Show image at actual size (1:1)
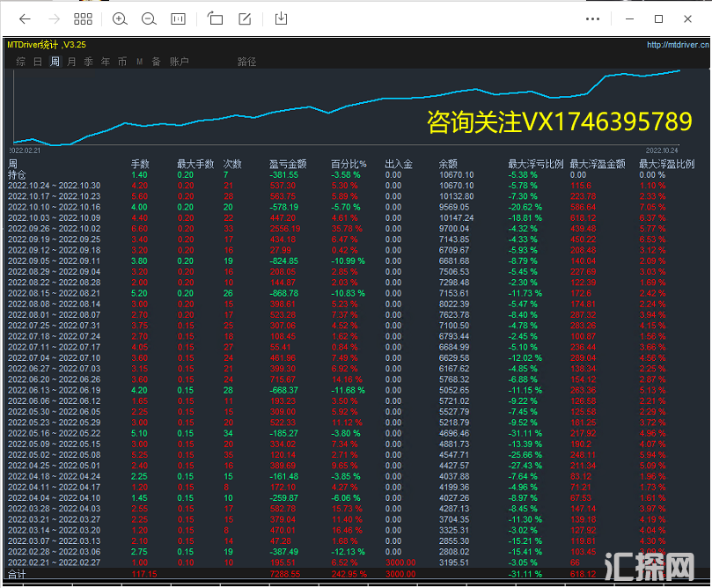This screenshot has width=712, height=588. [178, 18]
